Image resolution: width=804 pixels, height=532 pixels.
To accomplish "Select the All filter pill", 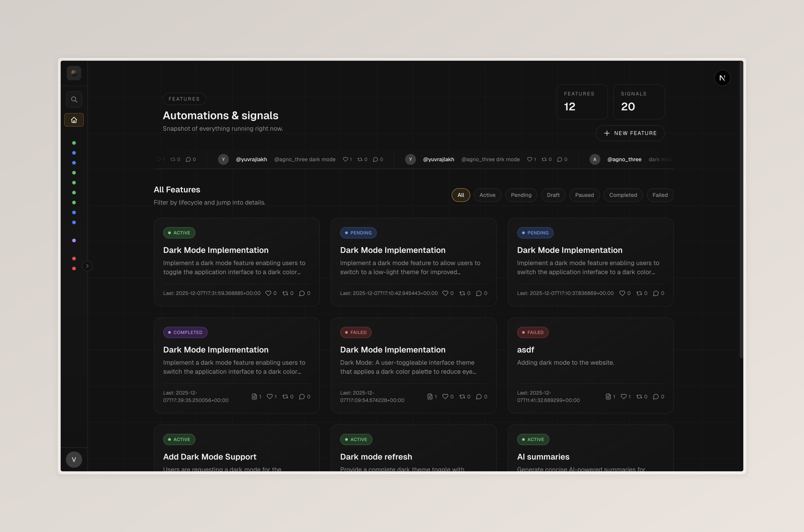I will (461, 195).
